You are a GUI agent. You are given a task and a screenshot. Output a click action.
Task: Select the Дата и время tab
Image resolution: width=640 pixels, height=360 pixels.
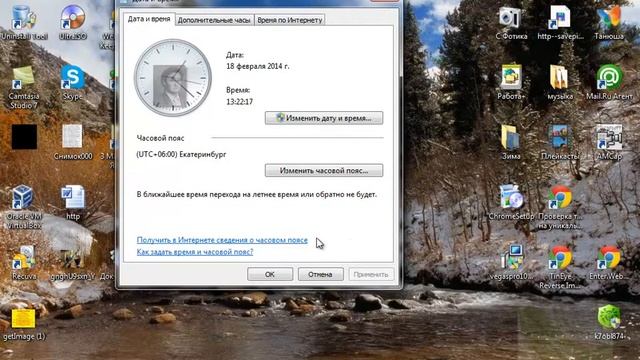click(149, 19)
